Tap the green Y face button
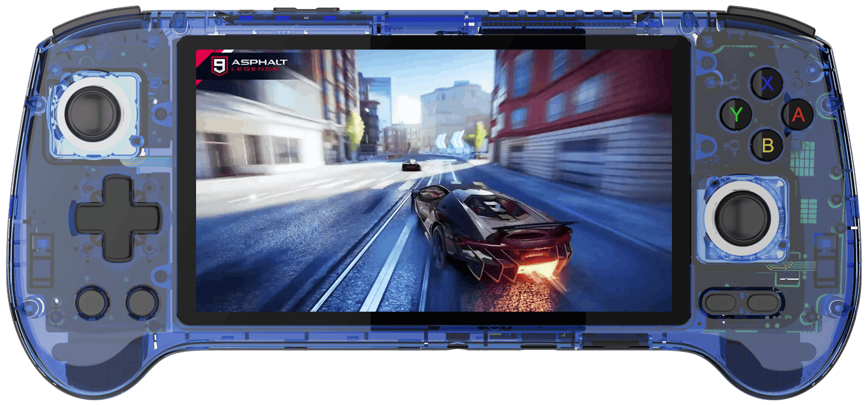 pyautogui.click(x=736, y=114)
